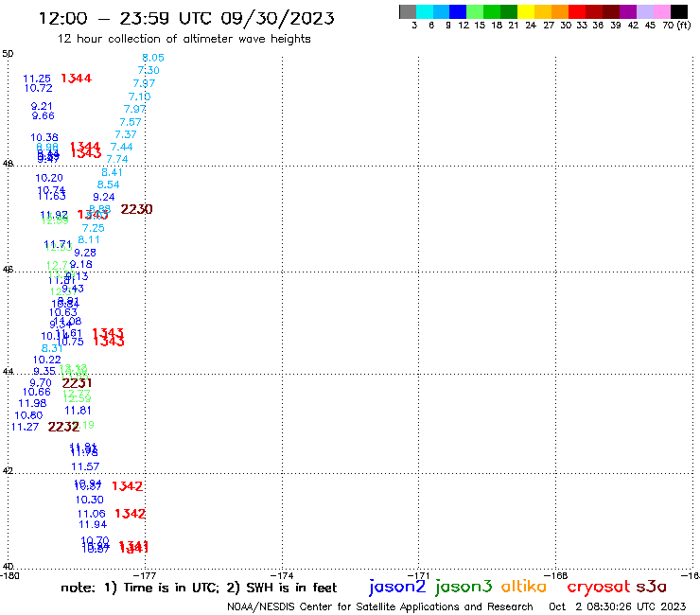Click the title '12:00 – 23:59 UTC 09/30/2023'

pyautogui.click(x=186, y=18)
